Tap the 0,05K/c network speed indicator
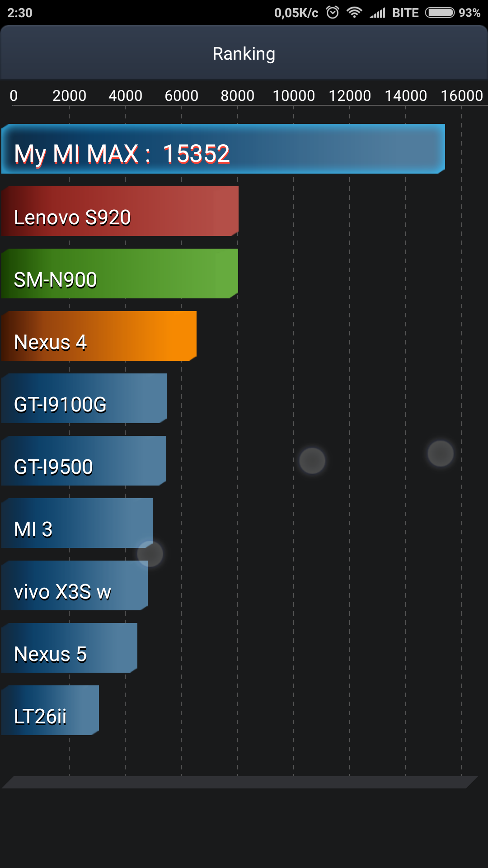Image resolution: width=488 pixels, height=868 pixels. 296,13
